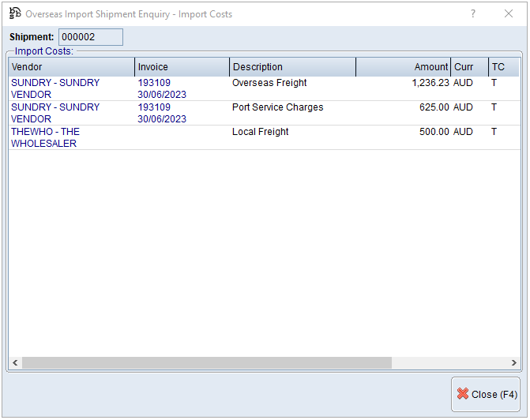Image resolution: width=530 pixels, height=420 pixels.
Task: Click the TC column header
Action: click(x=502, y=67)
